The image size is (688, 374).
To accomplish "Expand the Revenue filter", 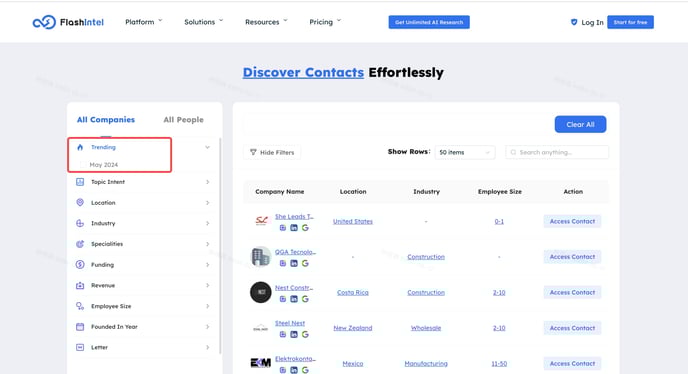I will 208,285.
